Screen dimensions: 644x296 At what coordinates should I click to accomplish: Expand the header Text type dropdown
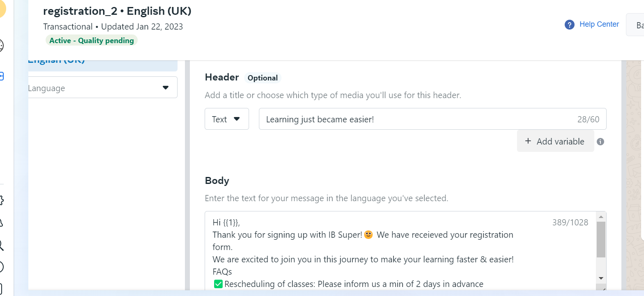(x=227, y=119)
